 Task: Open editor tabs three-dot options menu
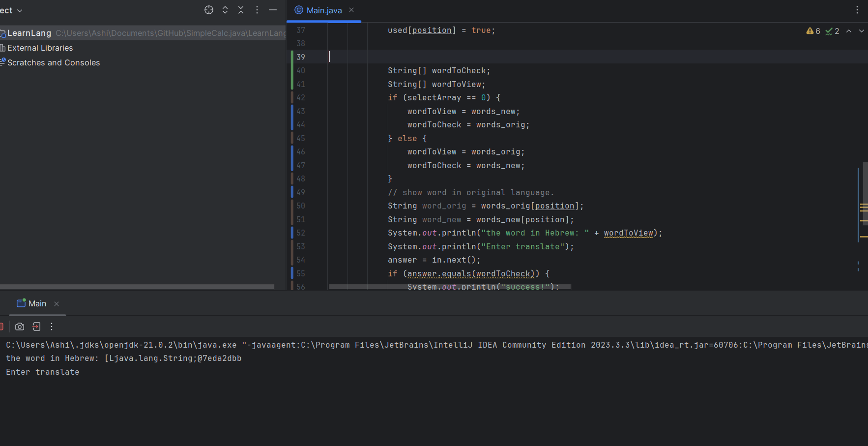pos(857,10)
